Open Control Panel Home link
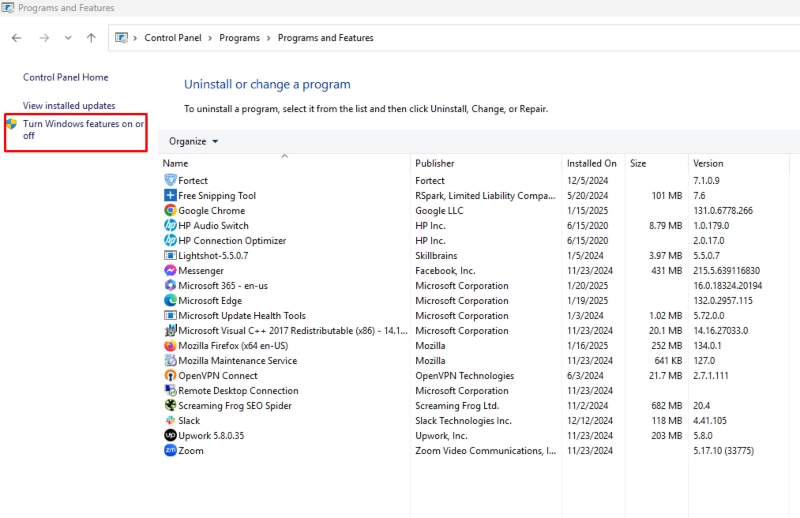 pyautogui.click(x=65, y=77)
